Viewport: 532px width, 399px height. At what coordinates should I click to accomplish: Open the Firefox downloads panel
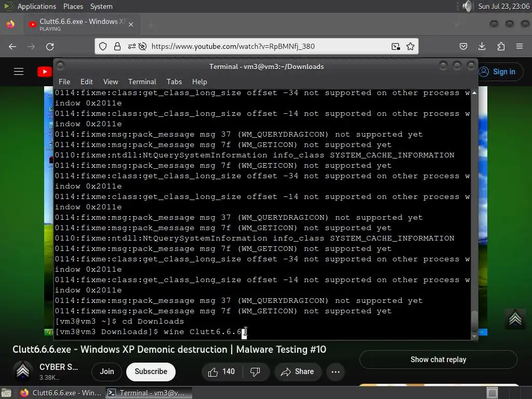(x=482, y=46)
